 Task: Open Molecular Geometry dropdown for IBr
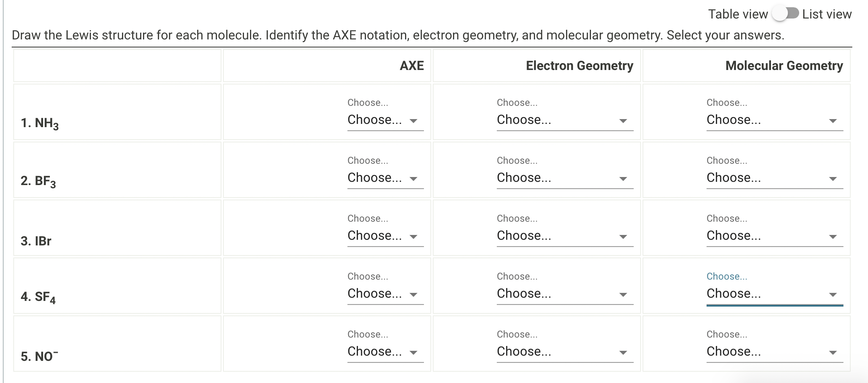(774, 236)
